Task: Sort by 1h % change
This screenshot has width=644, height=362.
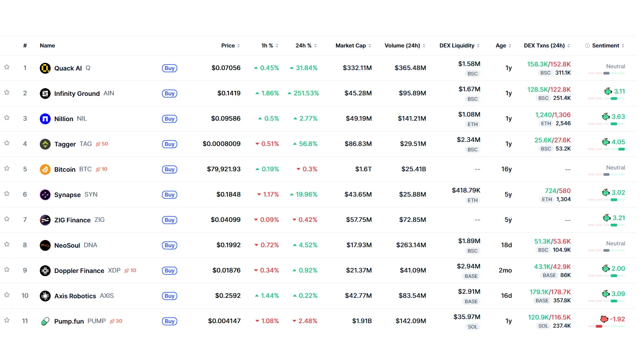Action: (x=270, y=46)
